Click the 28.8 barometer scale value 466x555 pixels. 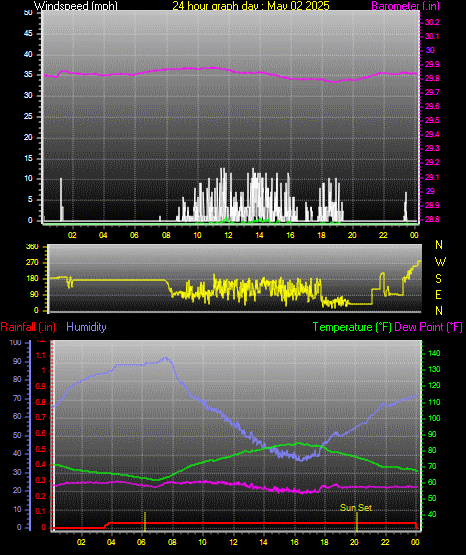click(x=432, y=219)
